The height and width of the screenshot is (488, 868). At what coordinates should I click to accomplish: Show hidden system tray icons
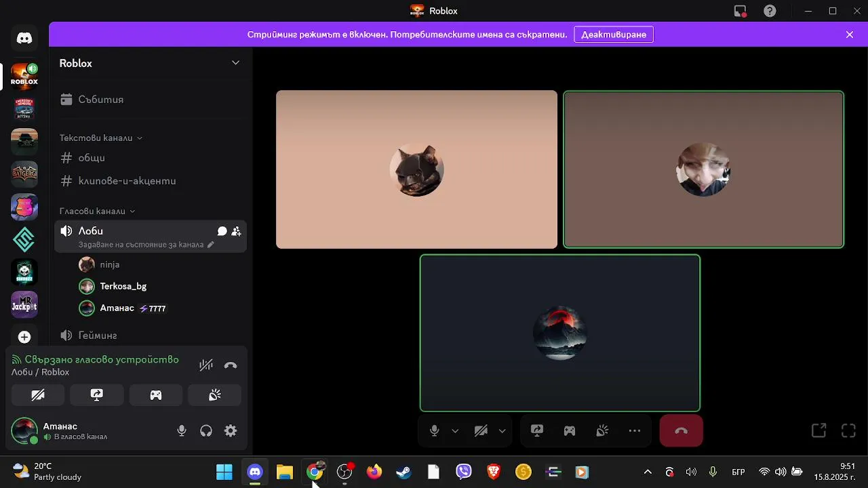pos(648,472)
